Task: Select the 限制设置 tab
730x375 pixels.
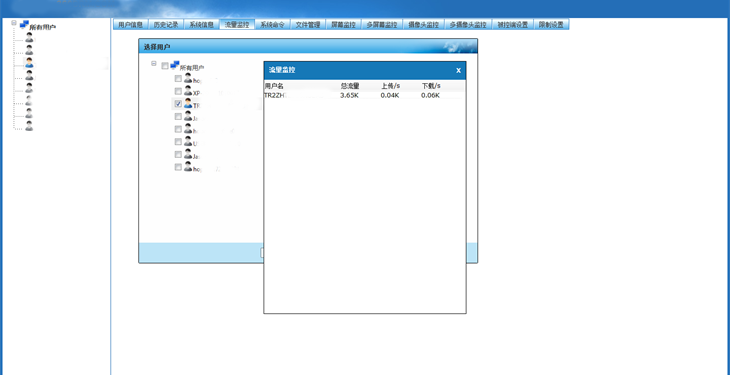Action: pos(551,25)
